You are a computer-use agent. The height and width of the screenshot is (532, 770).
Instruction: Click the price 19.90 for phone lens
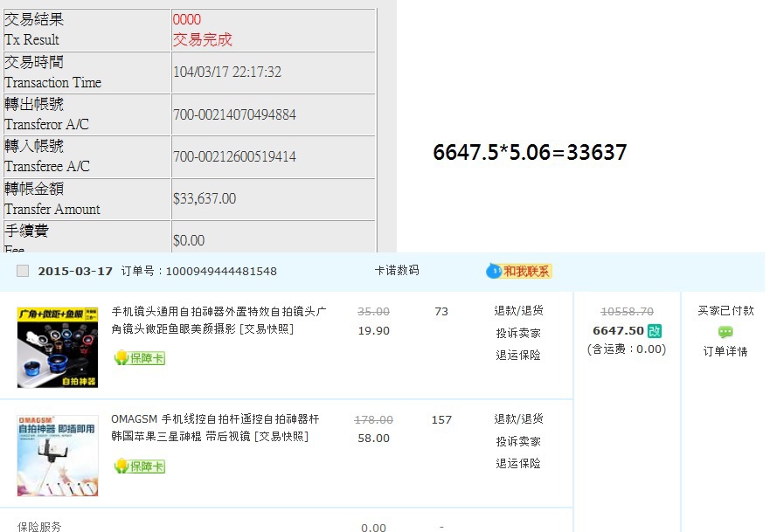point(374,331)
